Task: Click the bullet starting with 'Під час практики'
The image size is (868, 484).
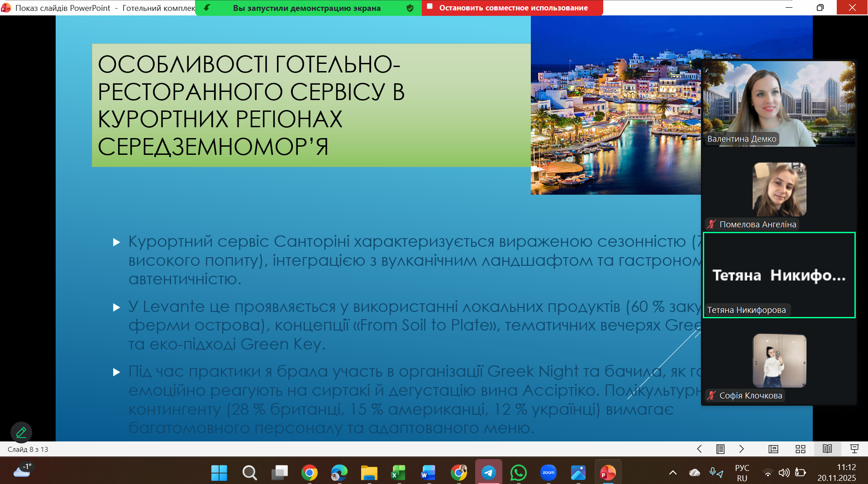Action: 414,399
